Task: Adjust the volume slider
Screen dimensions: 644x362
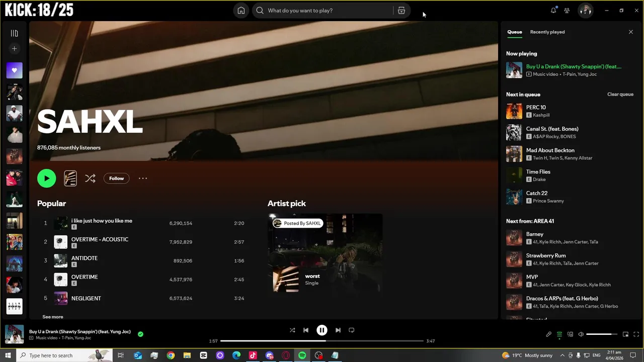Action: click(602, 334)
